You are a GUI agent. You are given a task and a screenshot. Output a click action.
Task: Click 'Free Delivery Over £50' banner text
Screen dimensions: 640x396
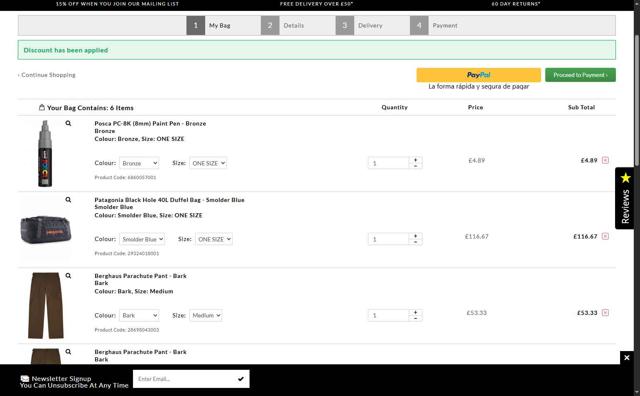point(316,4)
